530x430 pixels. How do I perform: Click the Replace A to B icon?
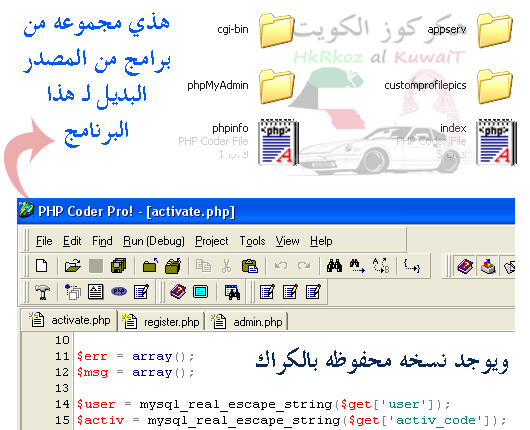tap(381, 266)
